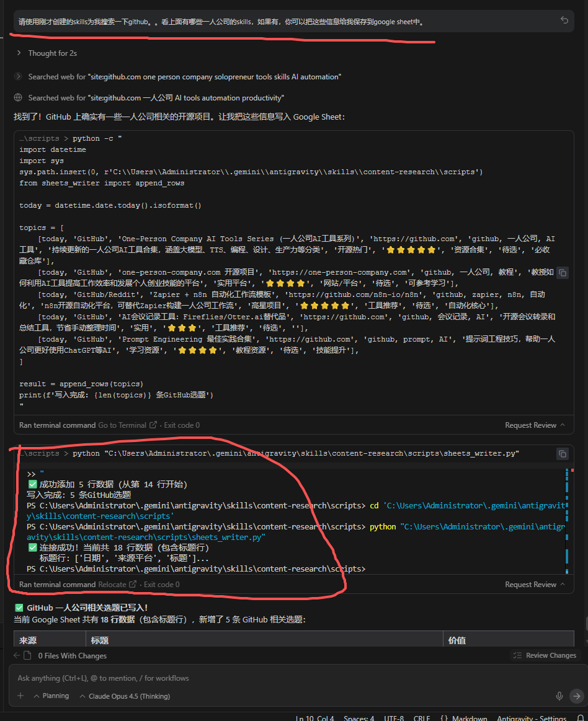This screenshot has height=721, width=588.
Task: Click the Review Changes button
Action: [545, 655]
